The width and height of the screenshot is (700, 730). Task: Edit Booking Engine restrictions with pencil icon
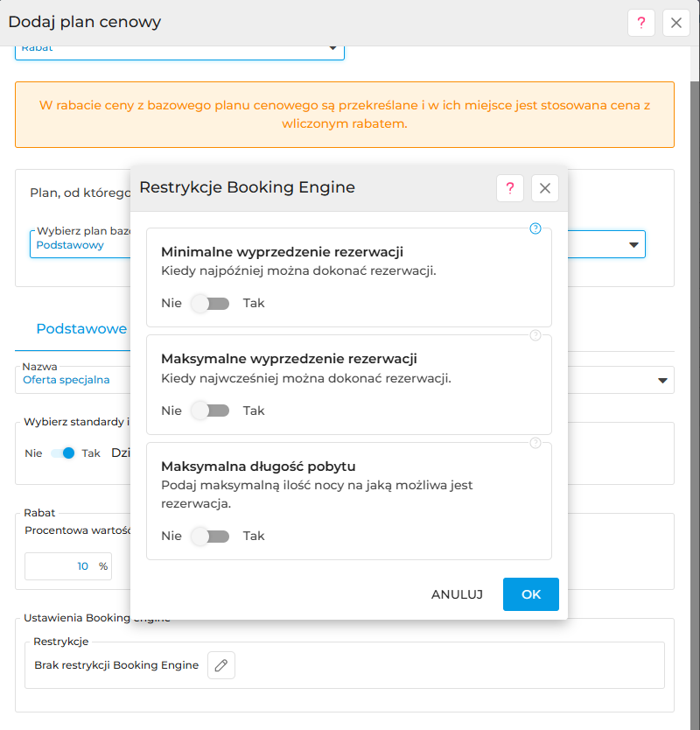point(221,665)
